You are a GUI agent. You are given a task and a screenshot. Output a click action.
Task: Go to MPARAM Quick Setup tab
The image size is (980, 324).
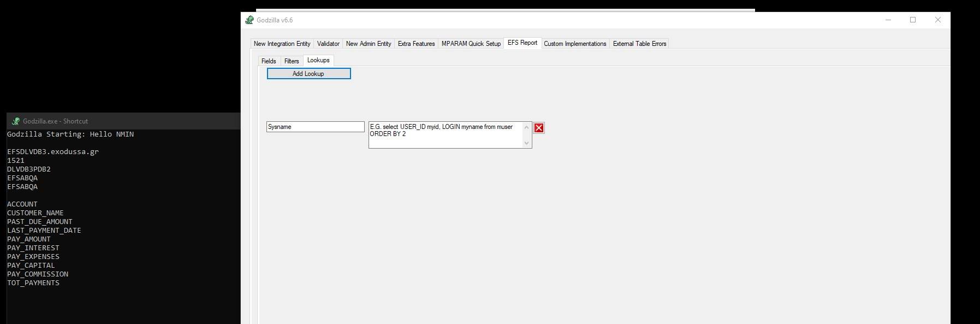point(471,44)
